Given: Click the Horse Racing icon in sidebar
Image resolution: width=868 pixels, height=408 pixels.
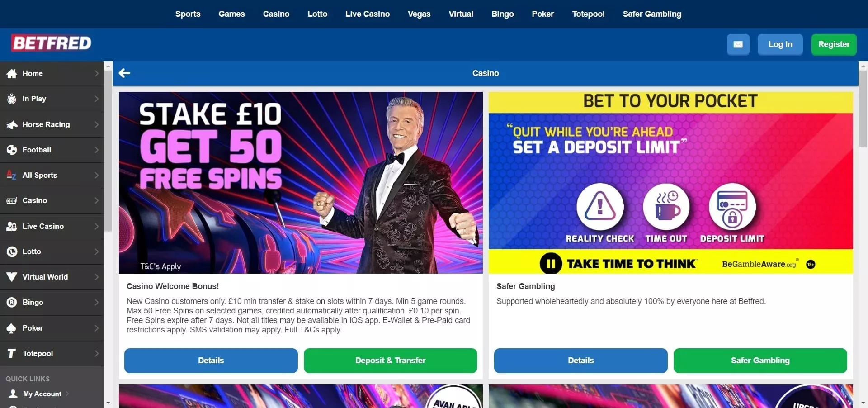Looking at the screenshot, I should [12, 124].
